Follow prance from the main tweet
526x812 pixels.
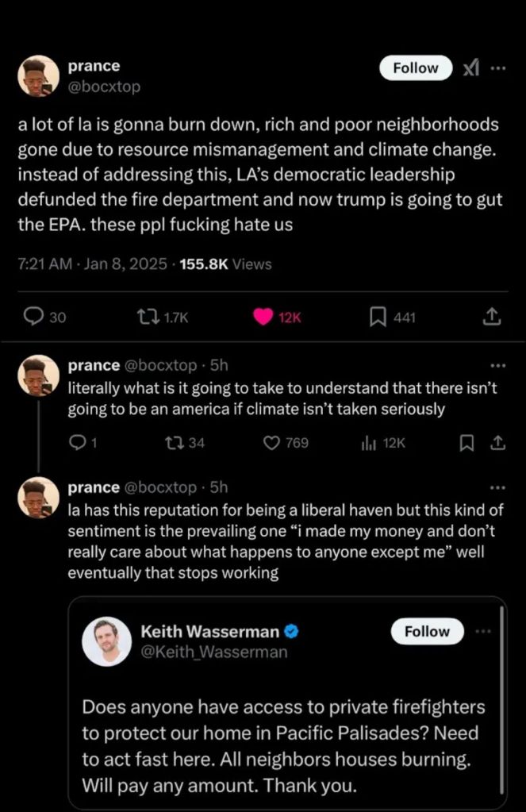[x=416, y=68]
